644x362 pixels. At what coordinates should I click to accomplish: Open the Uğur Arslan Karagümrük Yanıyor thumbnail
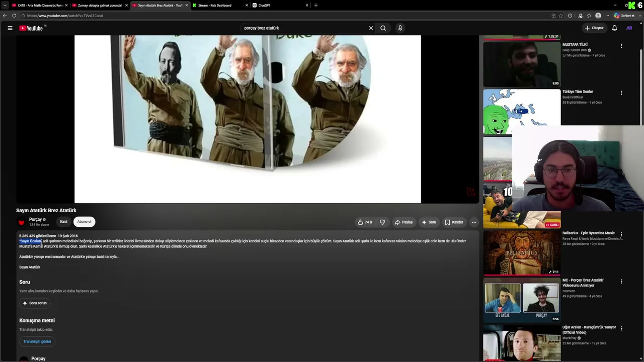pos(522,343)
